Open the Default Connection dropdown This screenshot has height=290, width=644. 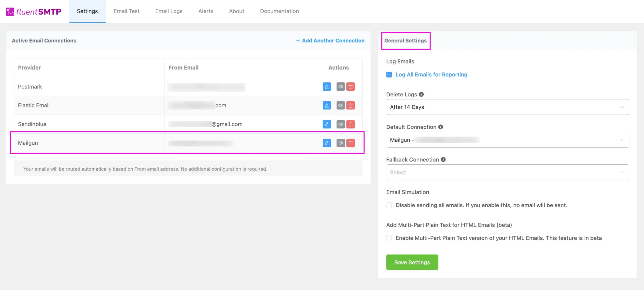click(508, 140)
